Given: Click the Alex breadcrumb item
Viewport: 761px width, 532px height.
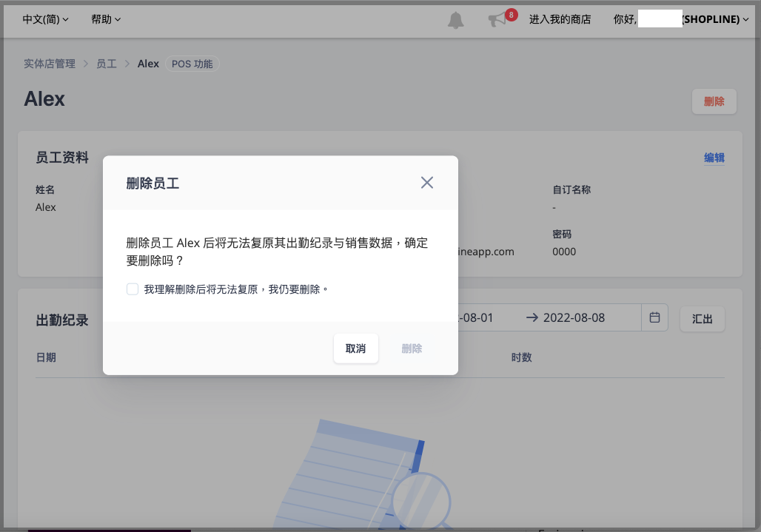Looking at the screenshot, I should pos(148,64).
